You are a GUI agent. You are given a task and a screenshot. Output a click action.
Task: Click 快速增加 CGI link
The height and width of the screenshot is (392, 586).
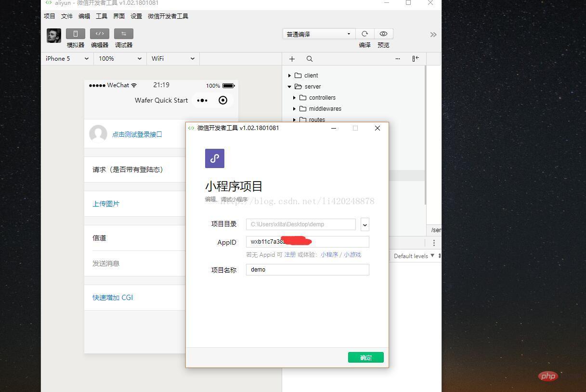point(113,298)
